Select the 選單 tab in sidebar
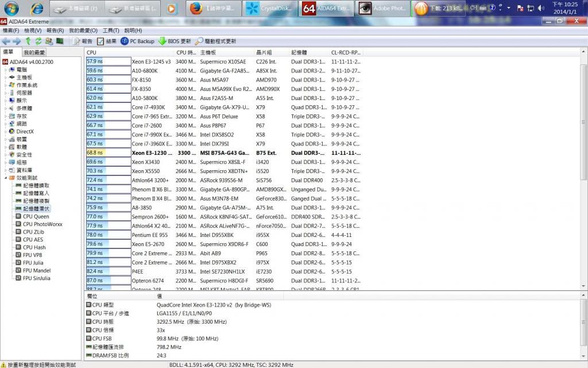Screen dimensions: 588x368 coord(8,52)
